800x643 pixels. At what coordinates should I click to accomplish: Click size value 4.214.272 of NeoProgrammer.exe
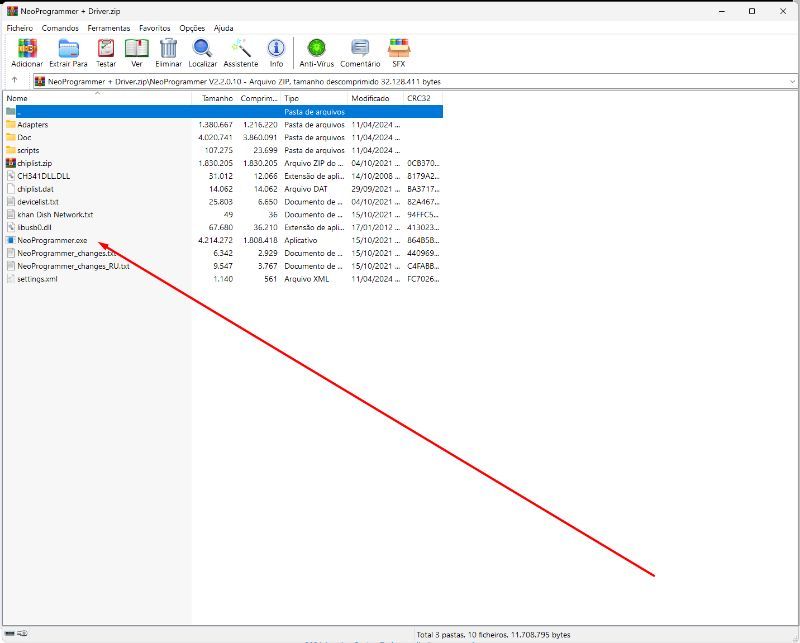click(x=215, y=240)
